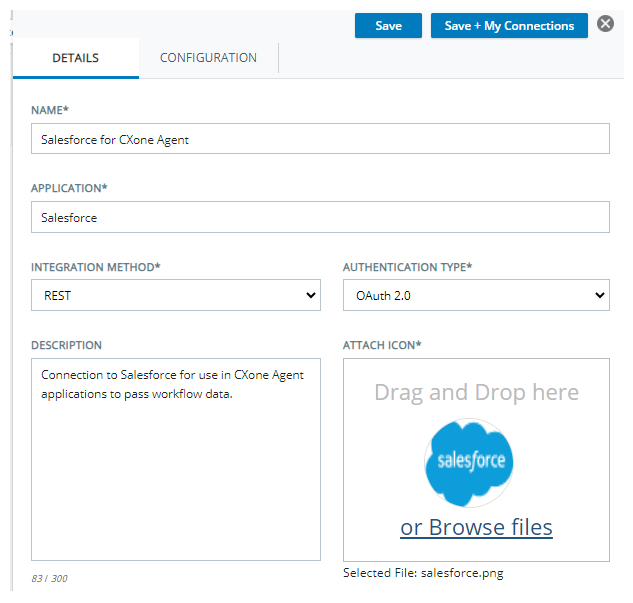The image size is (633, 603).
Task: Click the Name input field
Action: [x=320, y=139]
